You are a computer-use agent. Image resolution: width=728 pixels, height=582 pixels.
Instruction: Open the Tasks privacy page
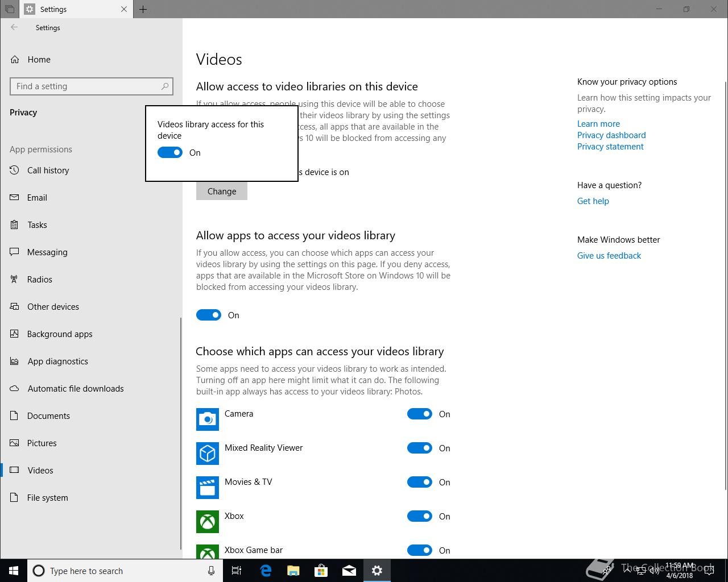click(91, 225)
